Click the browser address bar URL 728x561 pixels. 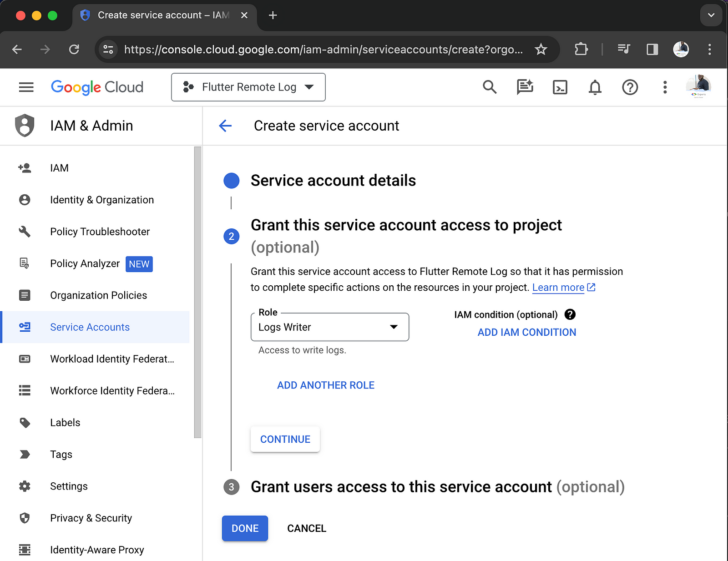click(323, 49)
